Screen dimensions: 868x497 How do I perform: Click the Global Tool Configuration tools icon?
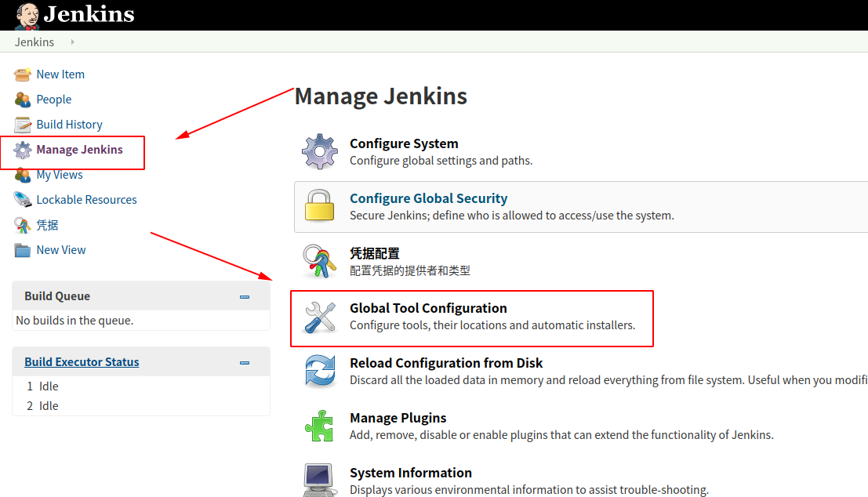coord(320,317)
